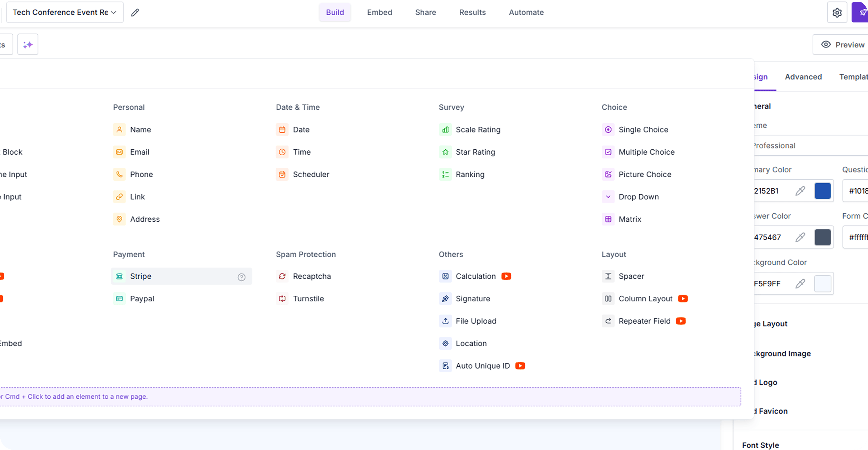Open the Professional theme selector

(808, 146)
